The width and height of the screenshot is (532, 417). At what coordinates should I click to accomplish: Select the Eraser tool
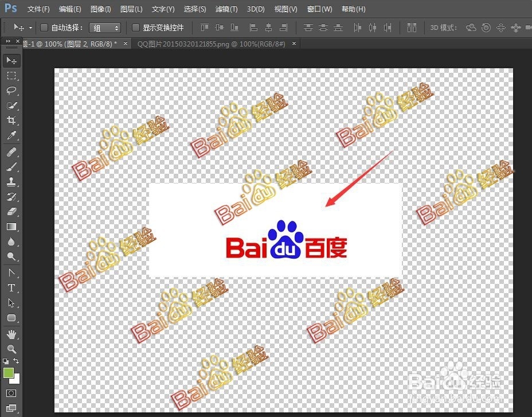11,212
